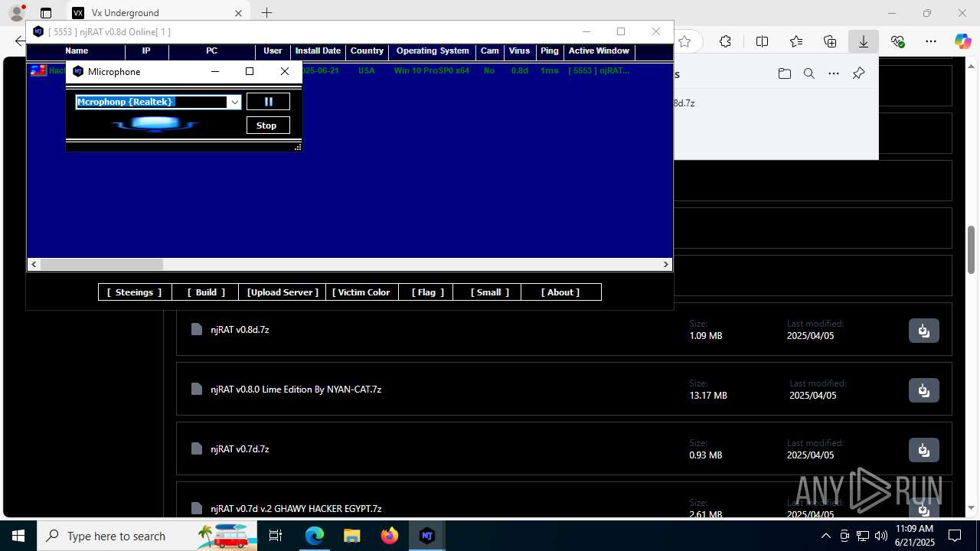The height and width of the screenshot is (551, 980).
Task: Sort by the Country column header
Action: [367, 51]
